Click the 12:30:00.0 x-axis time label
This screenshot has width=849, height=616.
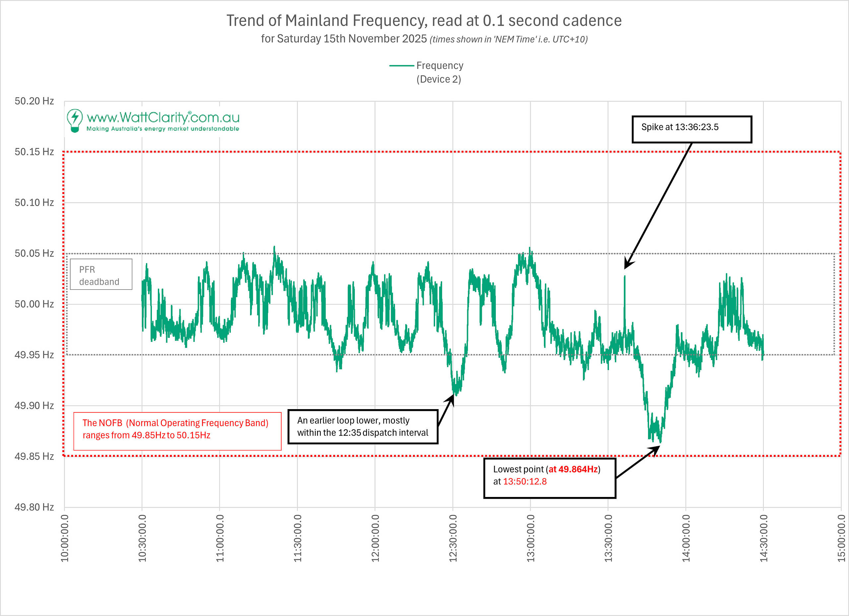(453, 538)
